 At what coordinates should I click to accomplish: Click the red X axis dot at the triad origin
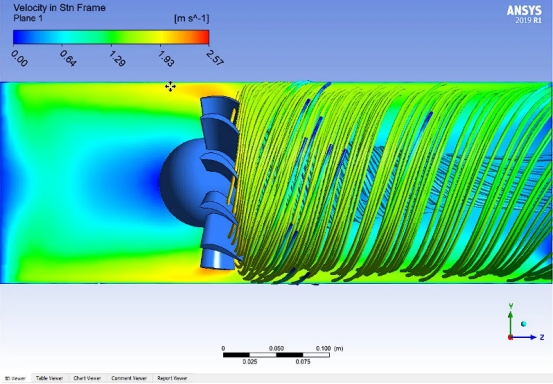510,337
